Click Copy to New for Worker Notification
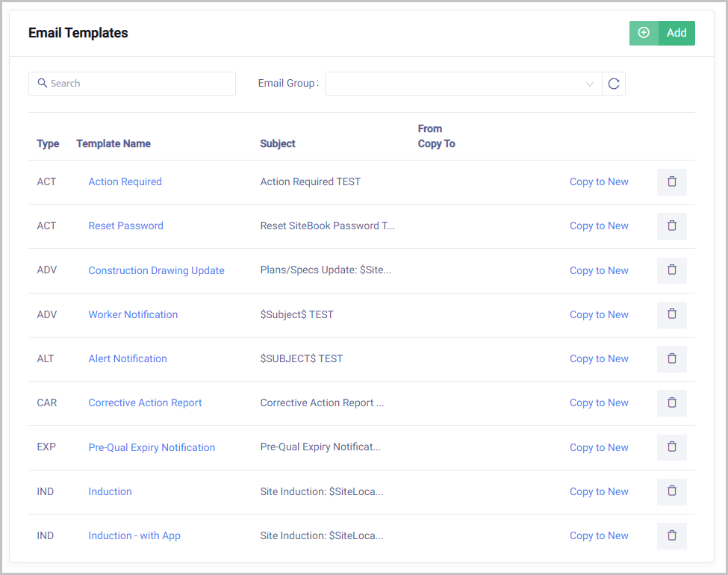The height and width of the screenshot is (575, 728). pos(599,314)
